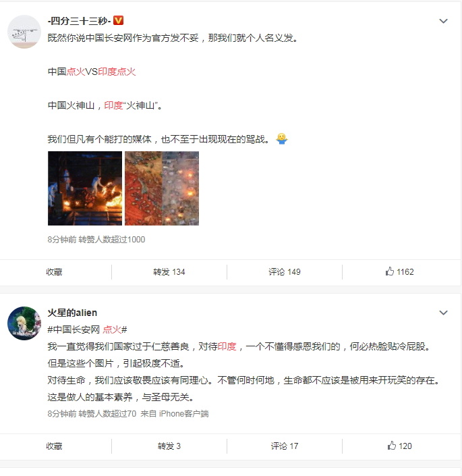Open 评论 17 comments on second post

pos(285,446)
